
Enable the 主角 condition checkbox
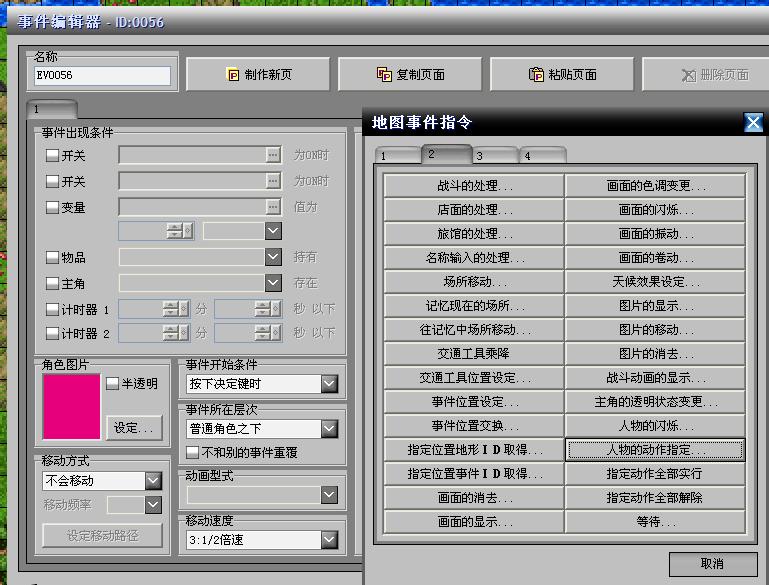52,283
